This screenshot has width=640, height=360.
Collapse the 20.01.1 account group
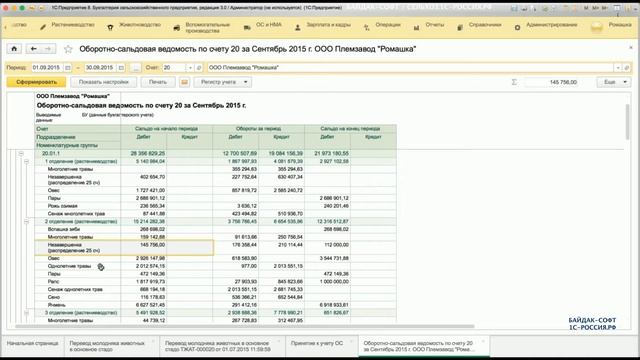coord(21,153)
